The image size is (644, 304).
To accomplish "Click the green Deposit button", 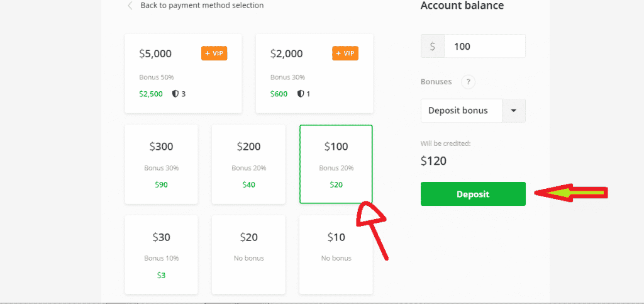I will click(473, 194).
